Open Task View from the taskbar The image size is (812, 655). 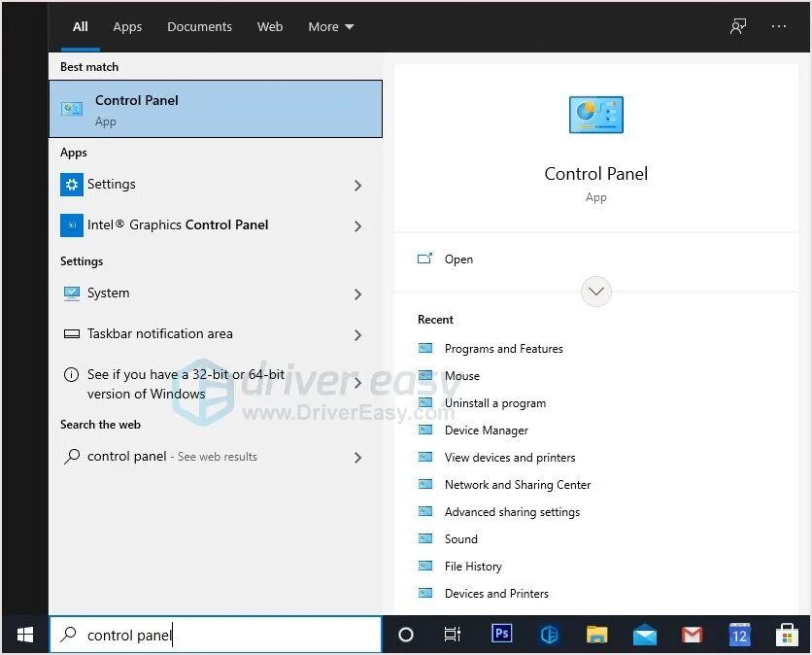[x=452, y=635]
